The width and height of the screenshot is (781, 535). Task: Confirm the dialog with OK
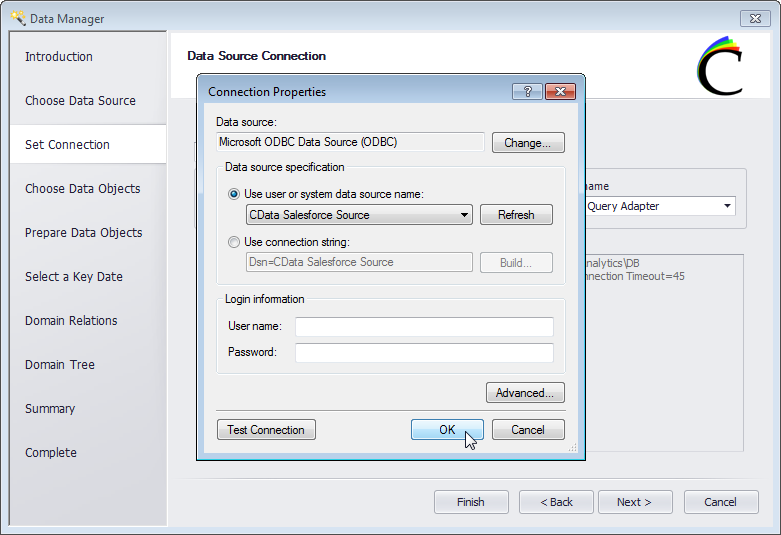coord(447,430)
